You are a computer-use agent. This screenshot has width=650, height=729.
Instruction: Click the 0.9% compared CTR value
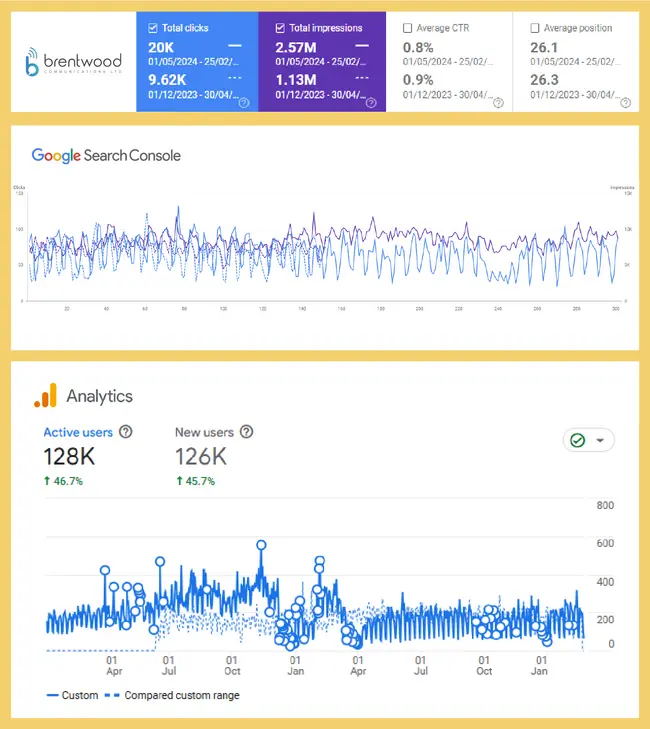pos(418,80)
